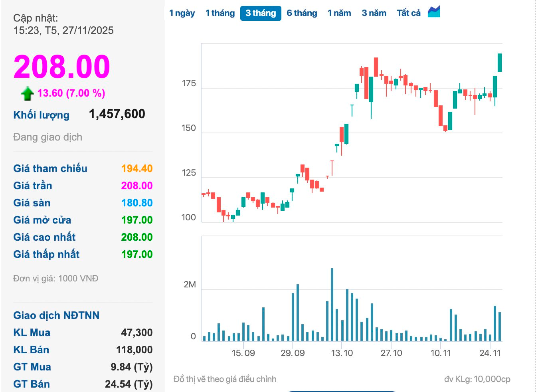Click the Giá tham chiếu value 194.40

click(137, 168)
